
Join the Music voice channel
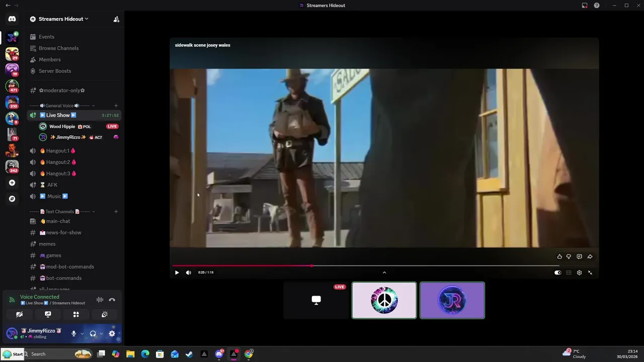tap(74, 196)
